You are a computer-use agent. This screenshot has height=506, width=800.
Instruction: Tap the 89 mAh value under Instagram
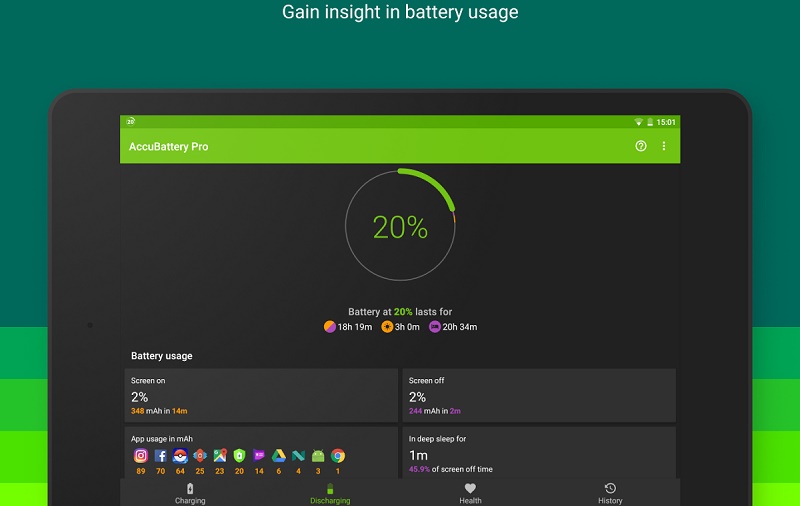[141, 471]
